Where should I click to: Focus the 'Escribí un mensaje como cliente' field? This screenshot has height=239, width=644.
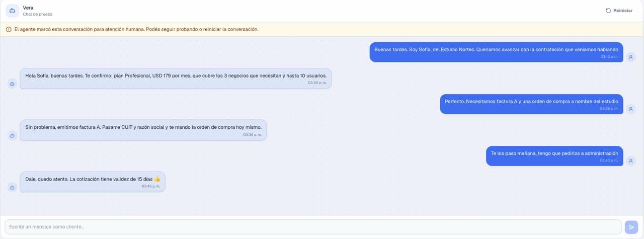(313, 227)
